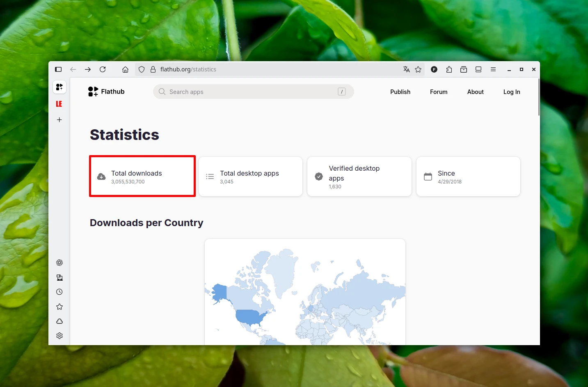Reload the current page

pos(103,69)
